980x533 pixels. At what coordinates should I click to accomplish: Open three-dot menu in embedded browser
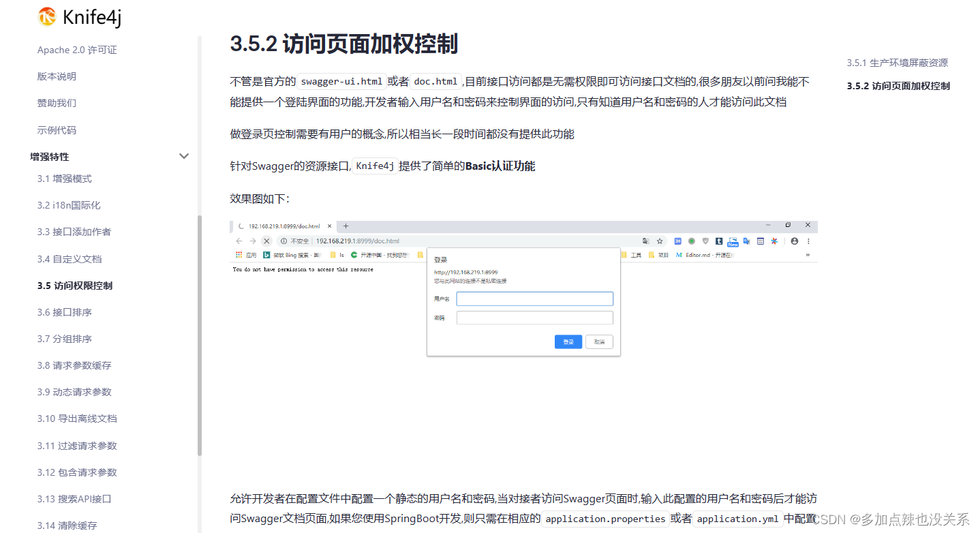coord(808,241)
